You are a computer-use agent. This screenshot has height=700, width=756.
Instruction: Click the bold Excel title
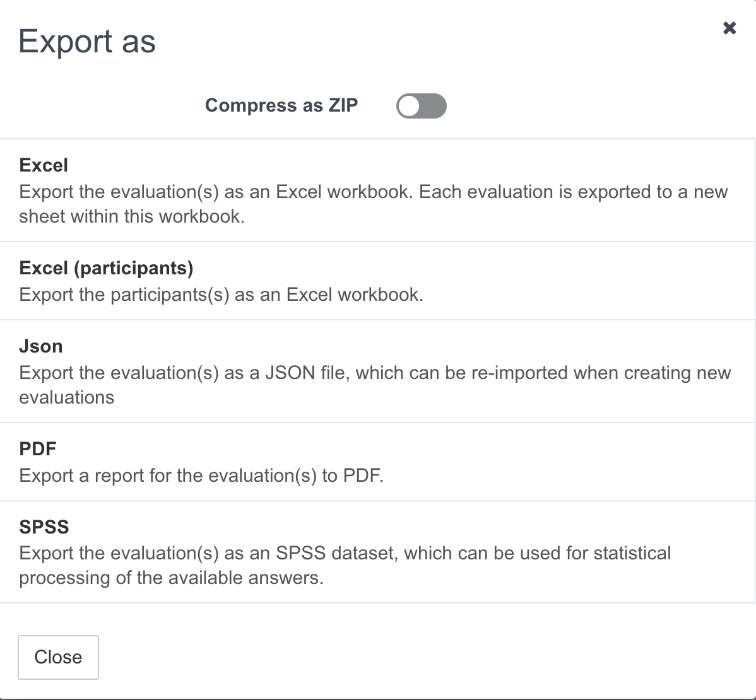[x=44, y=165]
